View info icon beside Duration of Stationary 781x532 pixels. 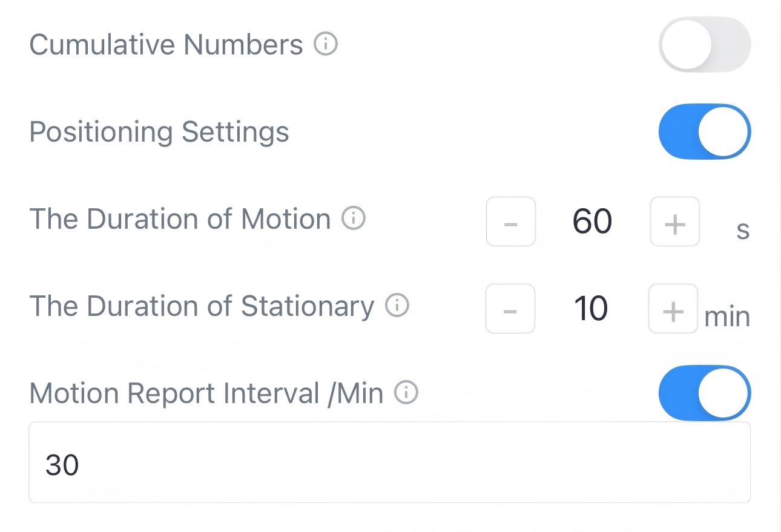click(x=397, y=306)
